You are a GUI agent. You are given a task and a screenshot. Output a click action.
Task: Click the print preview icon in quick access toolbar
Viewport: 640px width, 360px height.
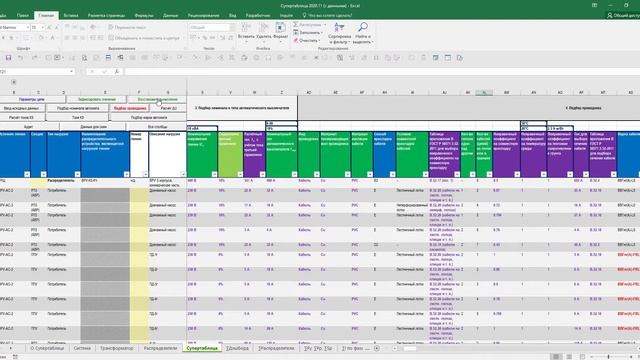coord(84,58)
